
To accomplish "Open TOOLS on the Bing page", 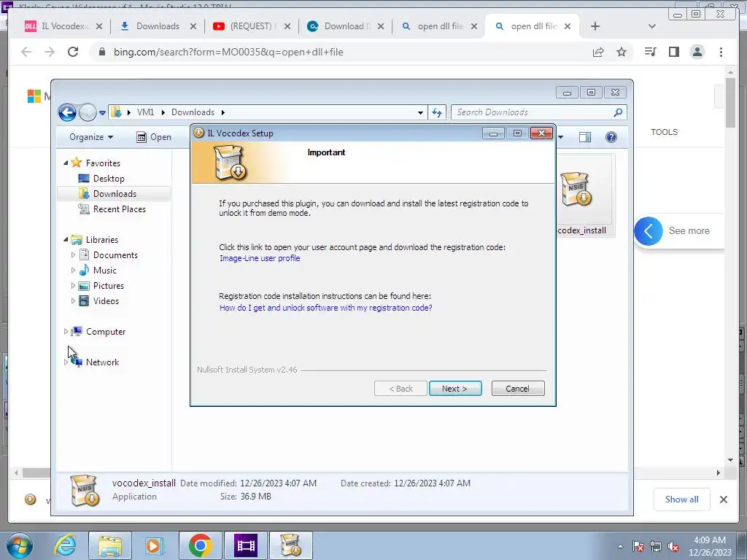I will coord(664,132).
